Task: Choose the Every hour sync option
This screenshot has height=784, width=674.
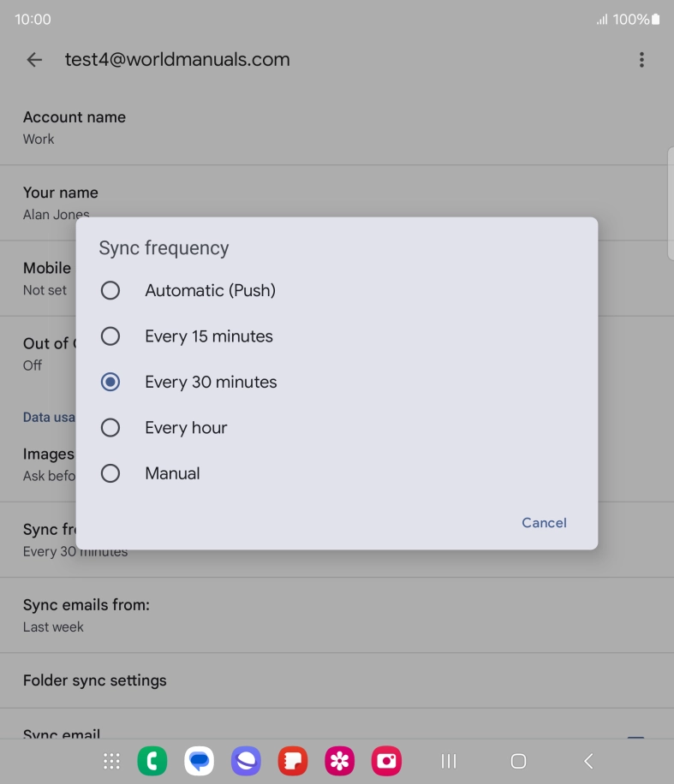Action: [x=337, y=428]
